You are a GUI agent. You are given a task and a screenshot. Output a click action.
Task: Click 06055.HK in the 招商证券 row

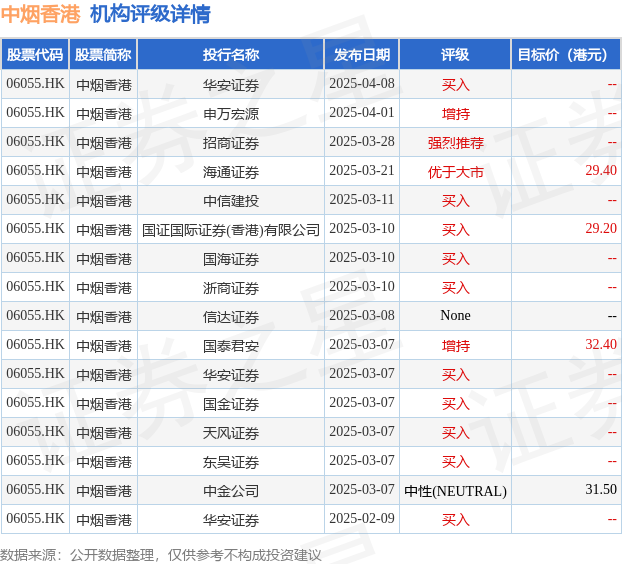[35, 142]
